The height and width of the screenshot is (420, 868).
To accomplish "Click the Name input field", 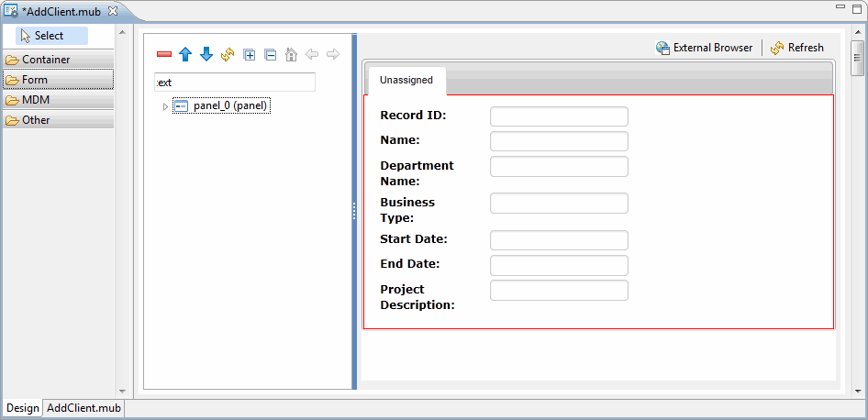I will 559,141.
